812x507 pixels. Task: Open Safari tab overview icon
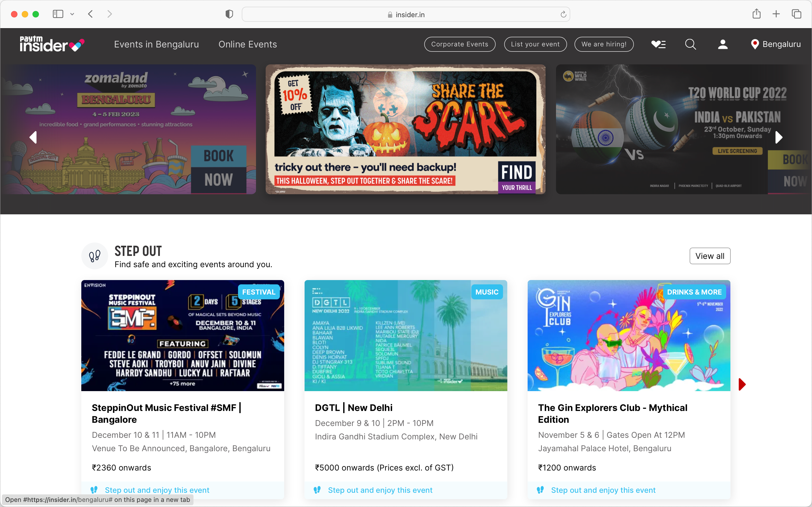[796, 14]
